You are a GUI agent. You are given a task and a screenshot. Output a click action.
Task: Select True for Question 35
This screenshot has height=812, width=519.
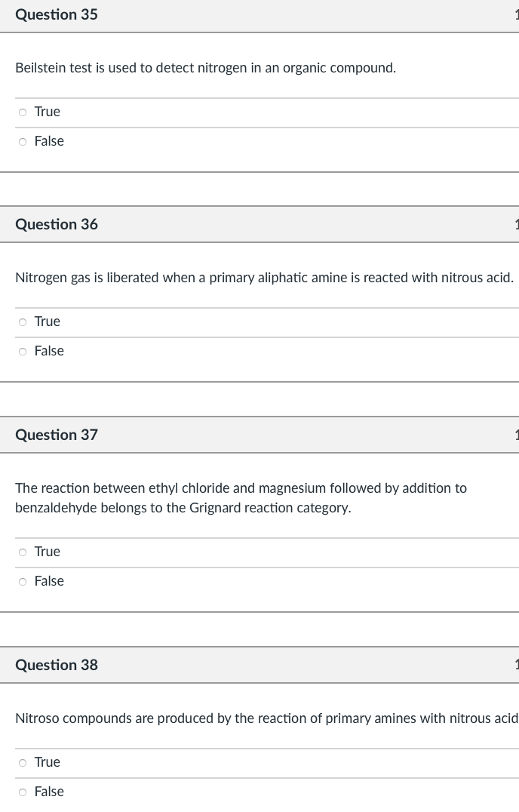23,112
